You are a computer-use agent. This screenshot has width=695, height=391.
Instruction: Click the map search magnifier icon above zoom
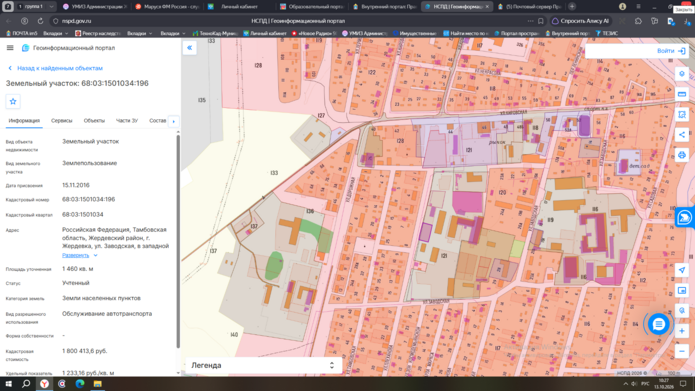[x=682, y=311]
